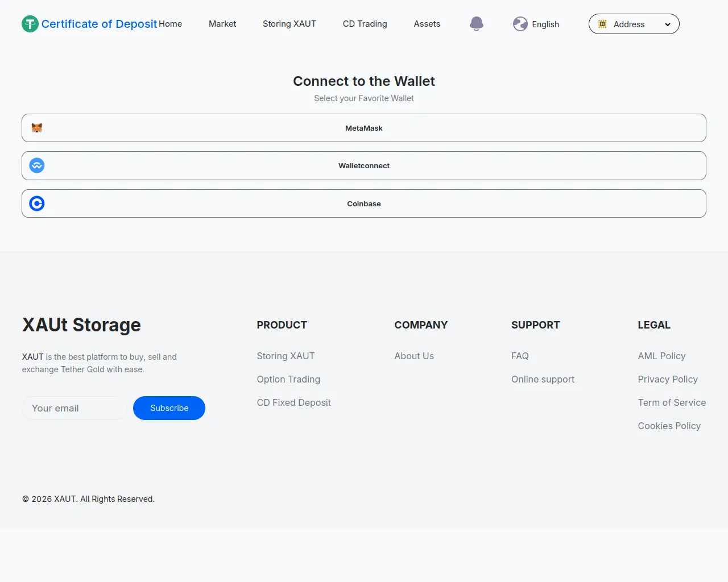Open the English language selector
This screenshot has width=728, height=582.
(545, 24)
